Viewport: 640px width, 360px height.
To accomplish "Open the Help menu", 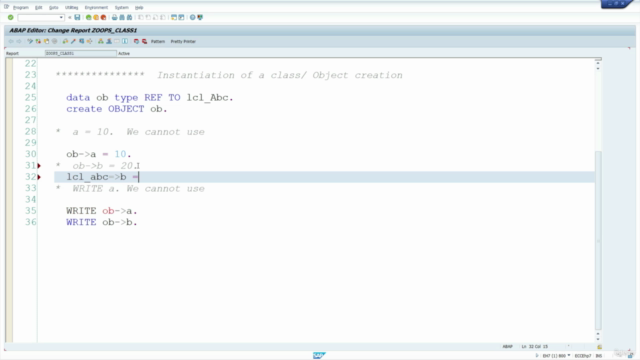I will click(x=139, y=7).
